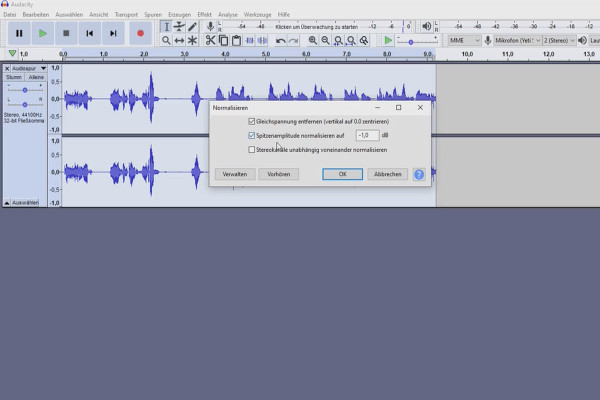This screenshot has height=400, width=600.
Task: Select the Selection (I-beam) tool
Action: coord(166,27)
